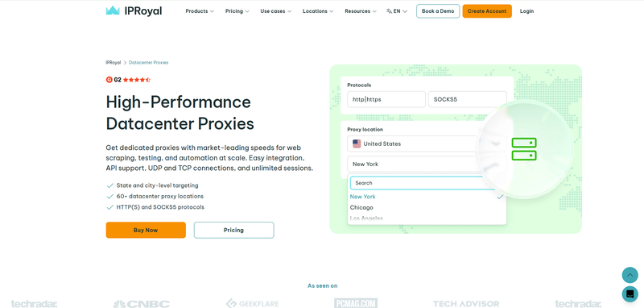Click the Book a Demo button

pos(438,11)
